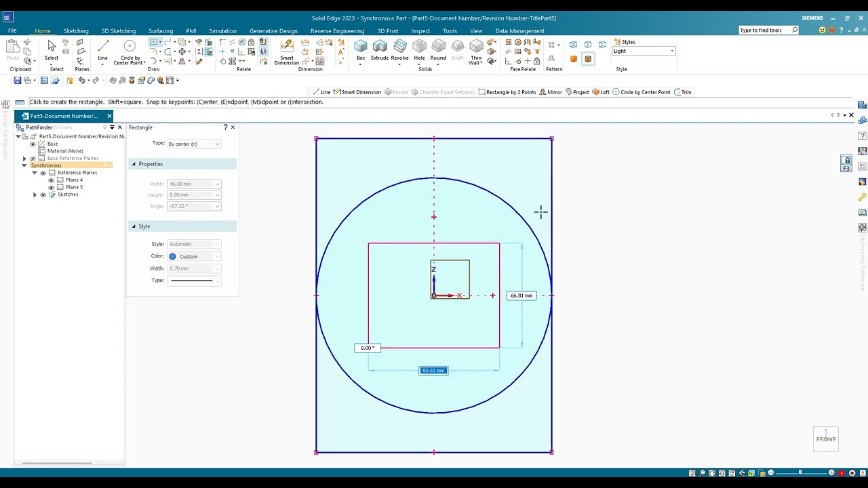Image resolution: width=868 pixels, height=488 pixels.
Task: Collapse the Style section
Action: pos(134,226)
